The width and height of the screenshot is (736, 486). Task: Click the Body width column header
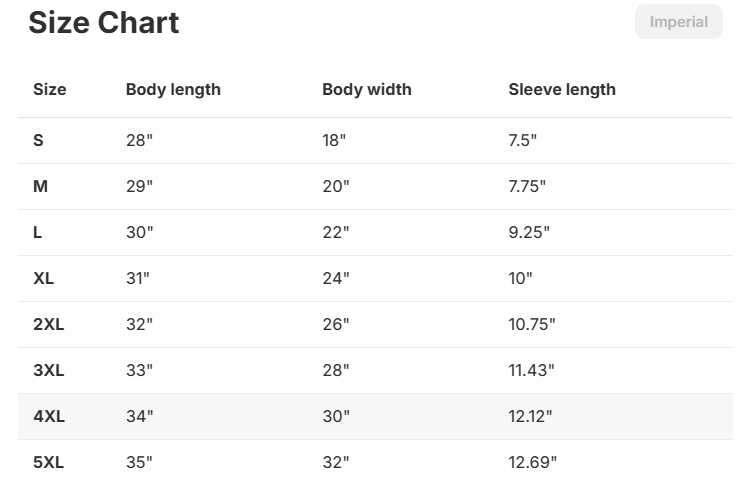tap(366, 89)
